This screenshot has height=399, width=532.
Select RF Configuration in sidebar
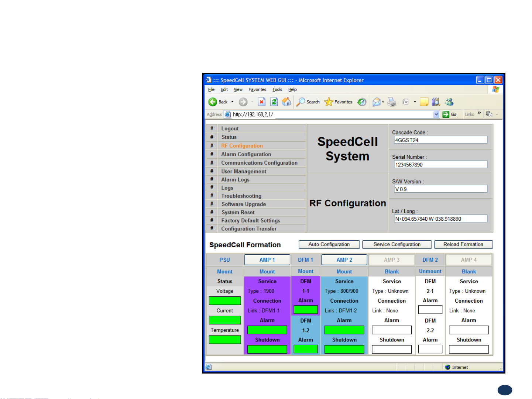coord(242,146)
